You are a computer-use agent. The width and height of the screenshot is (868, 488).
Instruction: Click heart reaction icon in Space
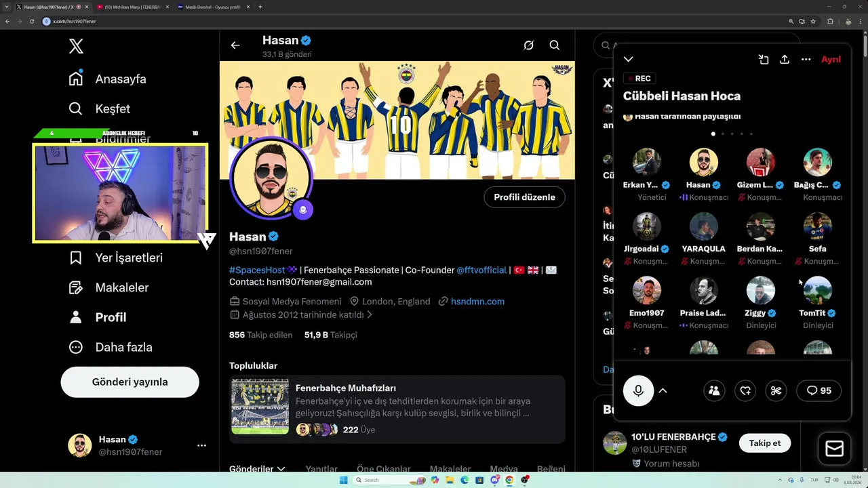pos(745,390)
